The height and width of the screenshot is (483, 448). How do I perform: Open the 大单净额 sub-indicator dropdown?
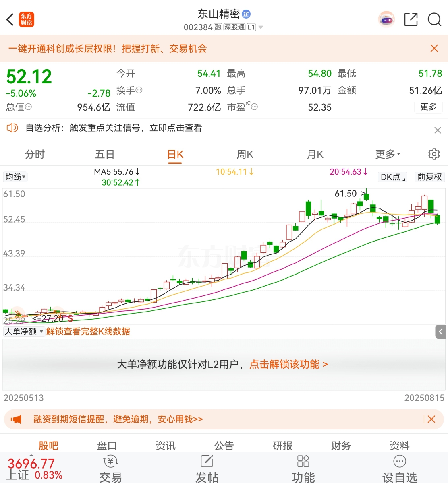tap(24, 331)
